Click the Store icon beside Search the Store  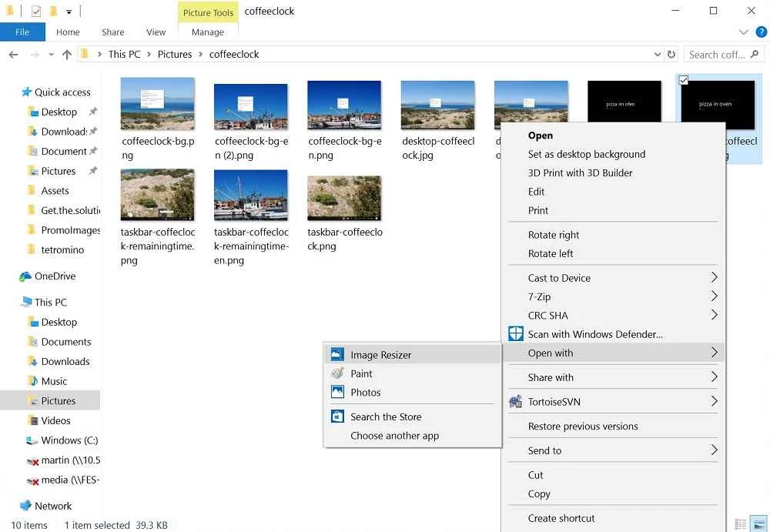pyautogui.click(x=337, y=417)
